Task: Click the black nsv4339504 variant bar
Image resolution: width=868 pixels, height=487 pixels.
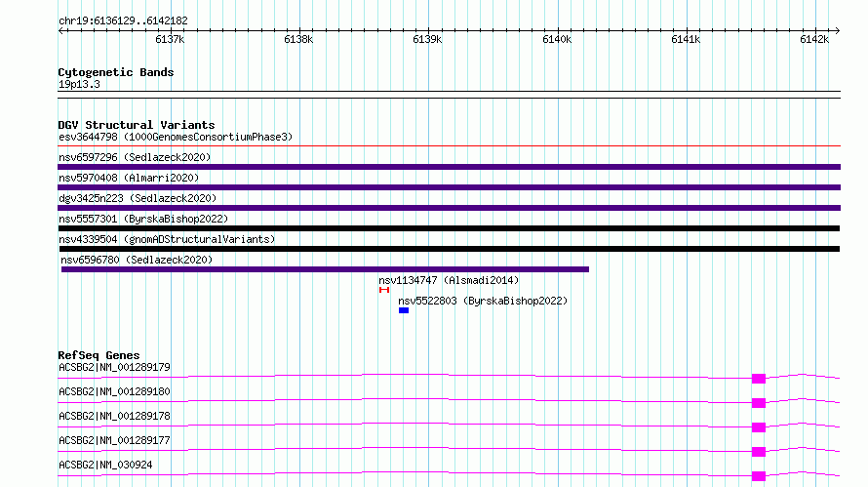Action: (x=449, y=249)
